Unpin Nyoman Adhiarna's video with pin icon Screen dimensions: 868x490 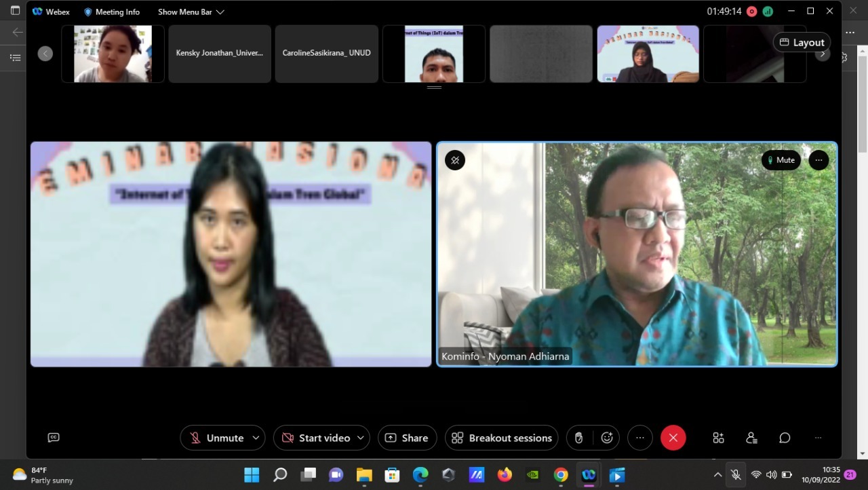click(455, 160)
